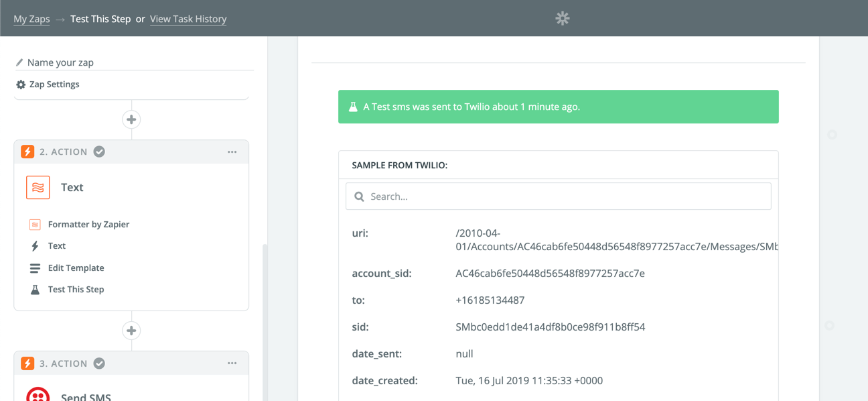Click the Zapier logo in the header
The width and height of the screenshot is (868, 401).
tap(563, 19)
